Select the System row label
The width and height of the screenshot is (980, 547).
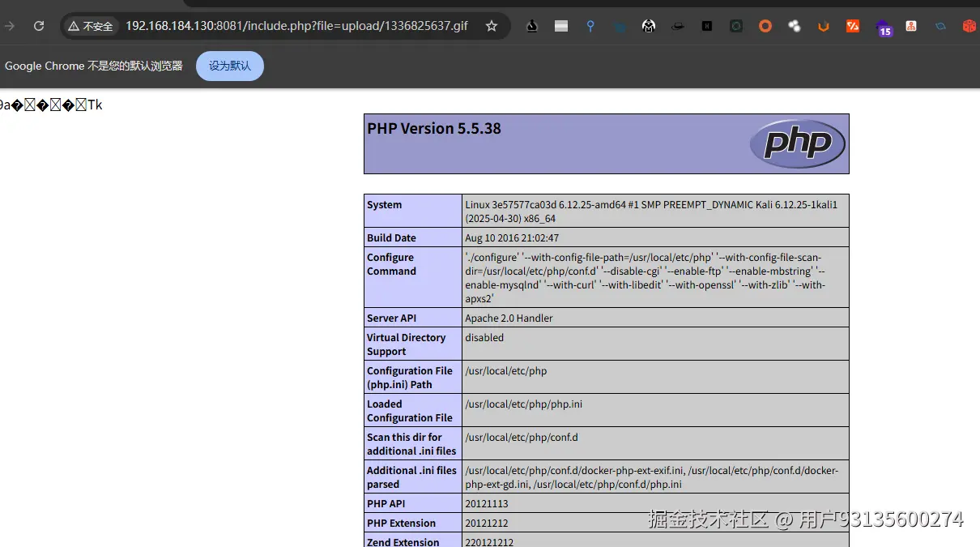click(385, 205)
